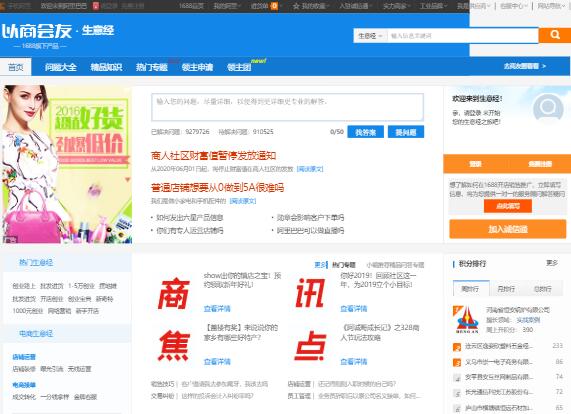Click inside the question input text box
Image resolution: width=571 pixels, height=414 pixels.
pyautogui.click(x=287, y=107)
